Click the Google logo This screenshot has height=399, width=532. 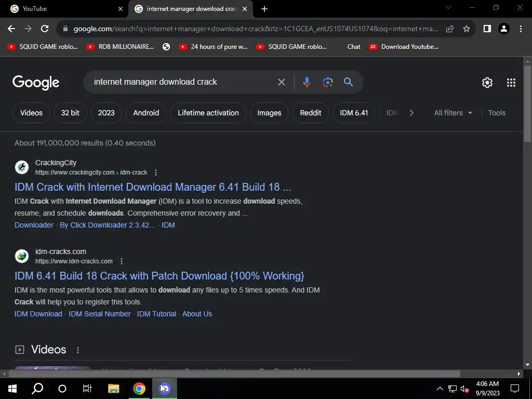coord(36,83)
